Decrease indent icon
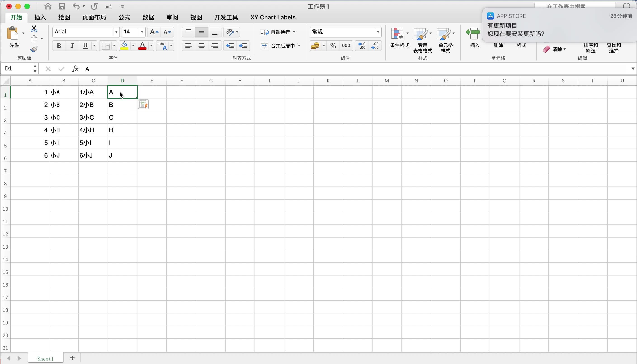 pos(230,46)
